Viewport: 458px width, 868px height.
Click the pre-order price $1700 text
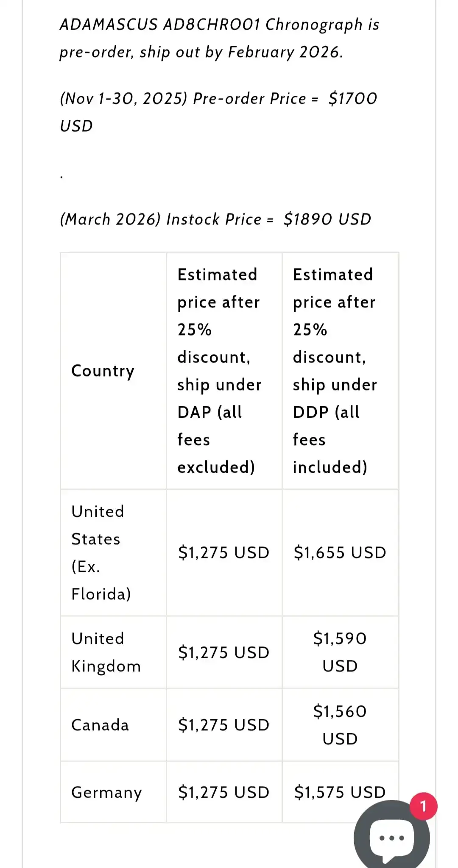[352, 98]
